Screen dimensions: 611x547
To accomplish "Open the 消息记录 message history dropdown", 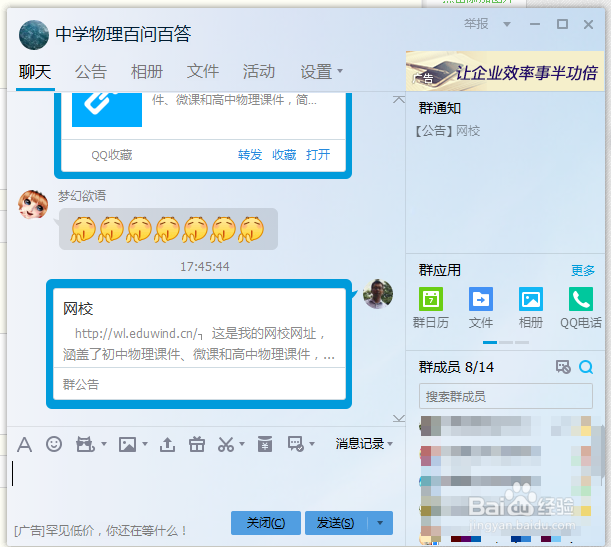I will 364,444.
